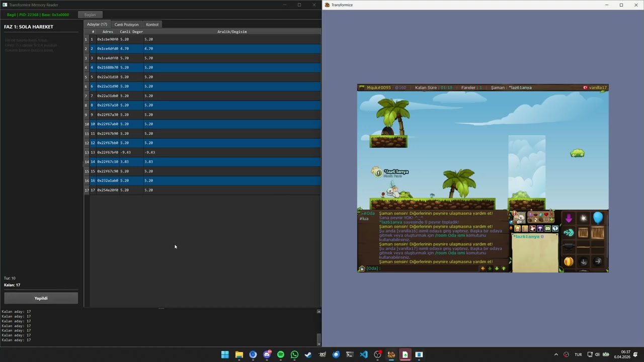644x362 pixels.
Task: Click the chat channel icon left of [Oda]
Action: [361, 268]
